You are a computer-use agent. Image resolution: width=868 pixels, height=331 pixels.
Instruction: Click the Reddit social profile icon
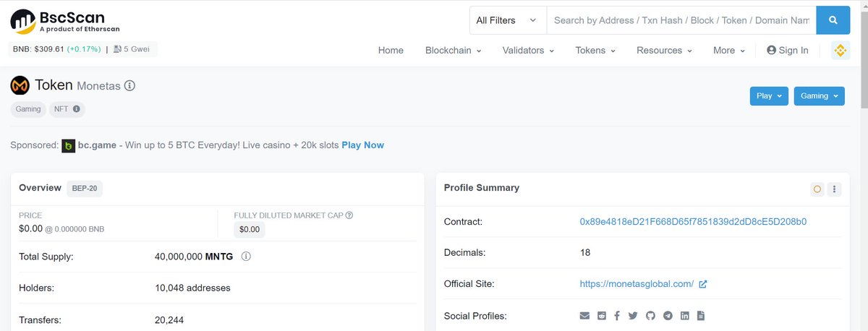point(602,316)
